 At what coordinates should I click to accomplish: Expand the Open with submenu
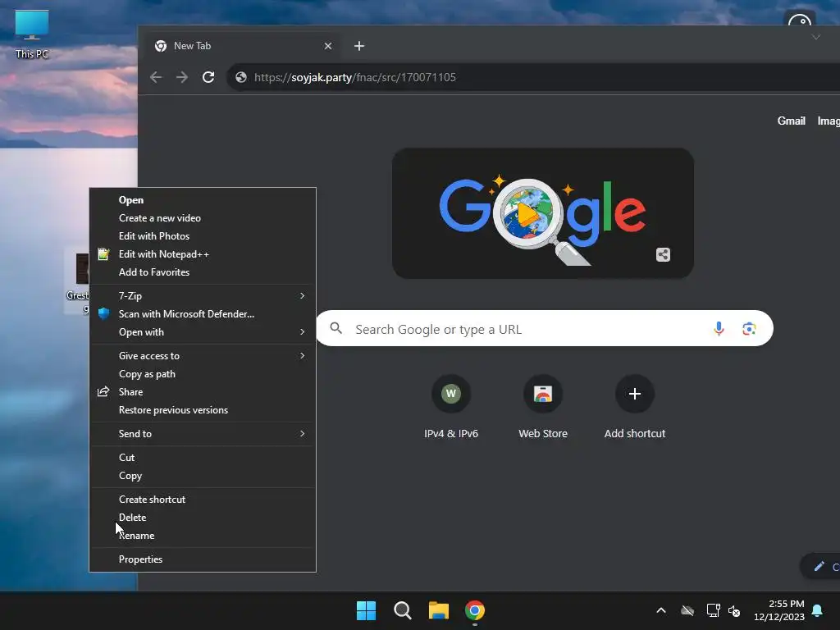coord(203,332)
